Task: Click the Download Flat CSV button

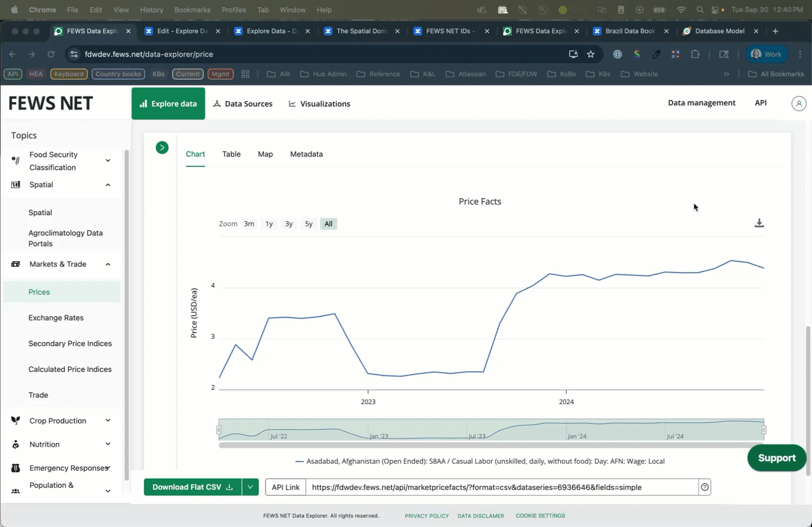Action: (192, 487)
